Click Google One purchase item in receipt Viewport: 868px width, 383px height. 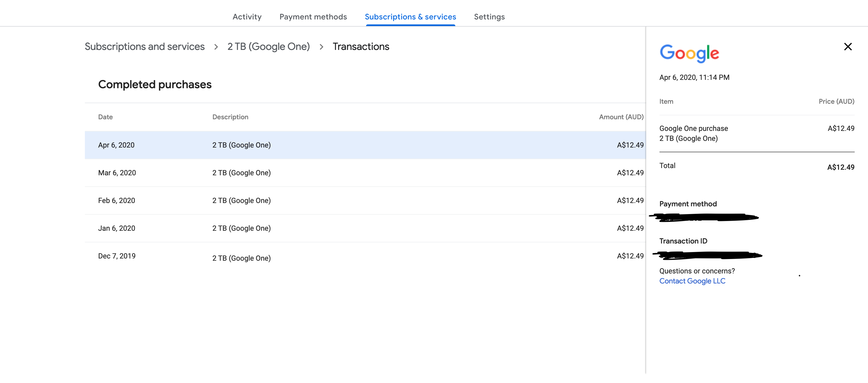[x=694, y=128]
